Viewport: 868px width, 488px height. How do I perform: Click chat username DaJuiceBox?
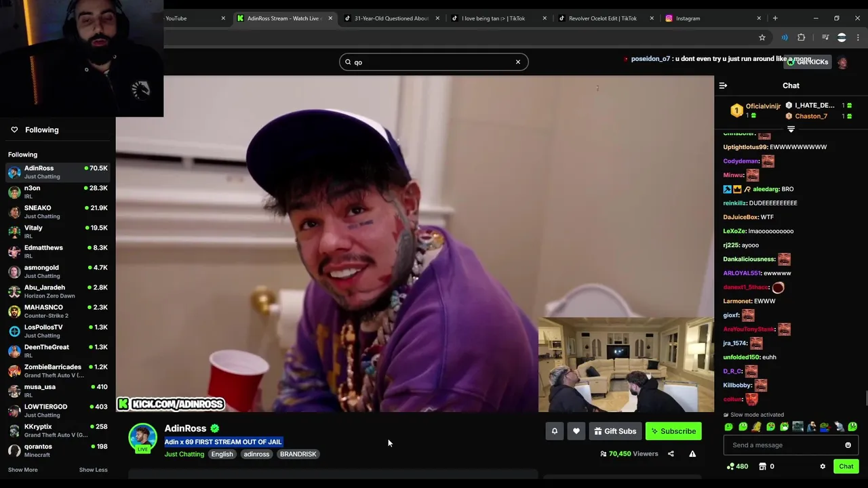click(740, 217)
